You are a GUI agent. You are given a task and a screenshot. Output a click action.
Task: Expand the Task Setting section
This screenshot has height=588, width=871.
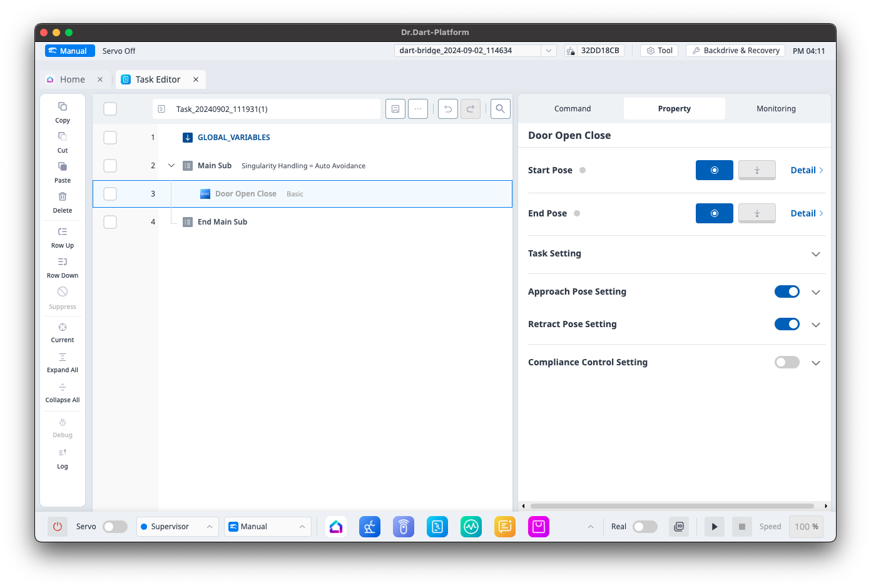click(815, 254)
